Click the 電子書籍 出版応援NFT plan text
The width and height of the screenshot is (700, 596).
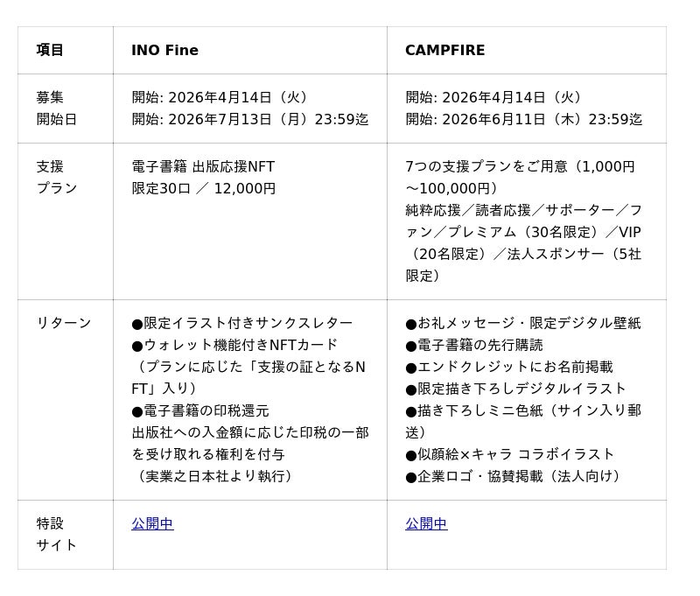pyautogui.click(x=203, y=166)
